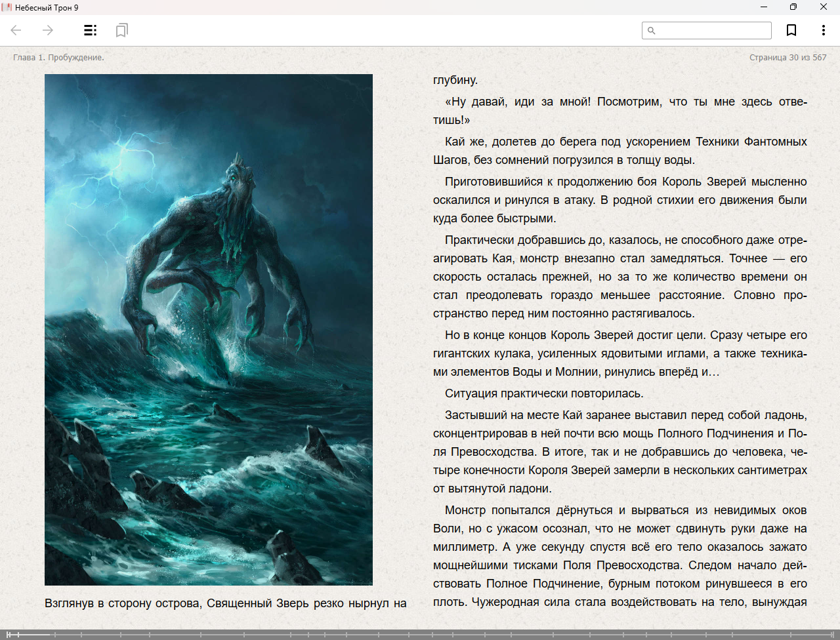The width and height of the screenshot is (840, 640).
Task: Click the caption text below the illustration
Action: click(226, 603)
